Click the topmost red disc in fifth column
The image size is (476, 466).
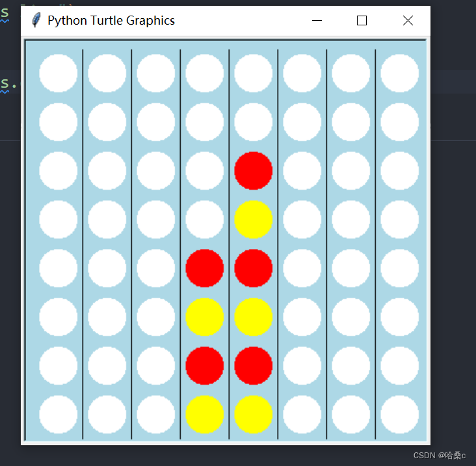click(x=253, y=171)
